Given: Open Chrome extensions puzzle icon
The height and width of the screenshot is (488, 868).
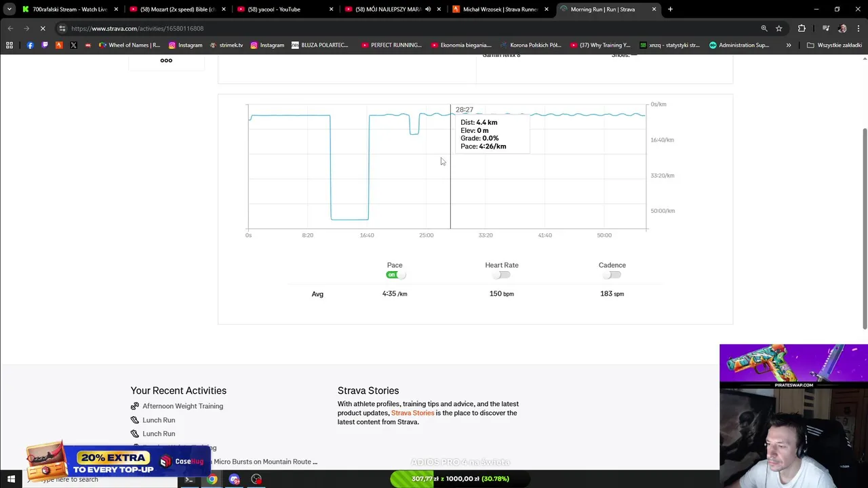Looking at the screenshot, I should coord(802,28).
